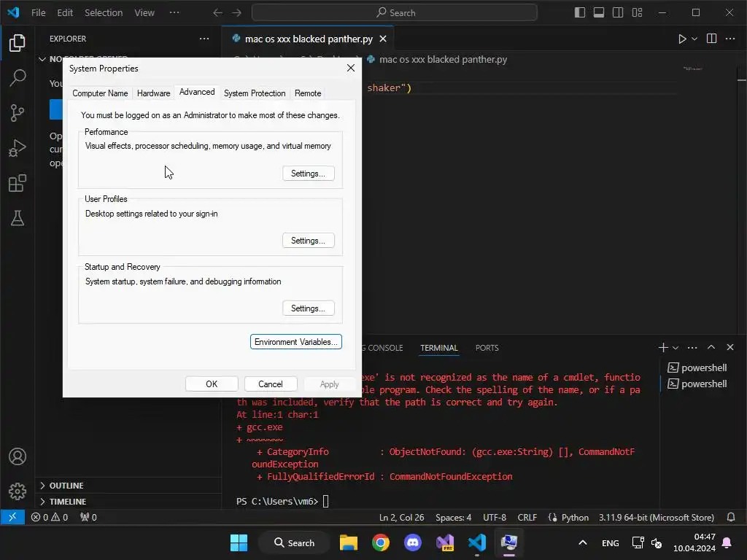
Task: Open the Explorer view in the activity bar
Action: (x=18, y=43)
